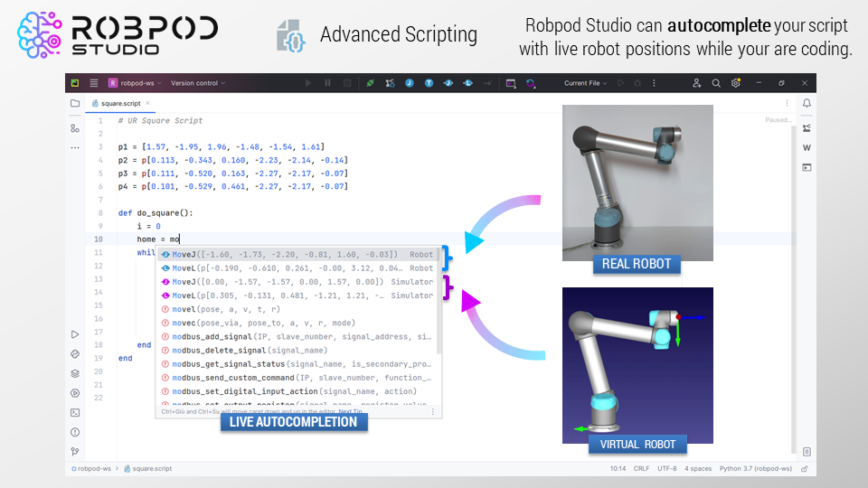Click the right sidebar top tool icon
This screenshot has height=488, width=868.
[x=807, y=128]
